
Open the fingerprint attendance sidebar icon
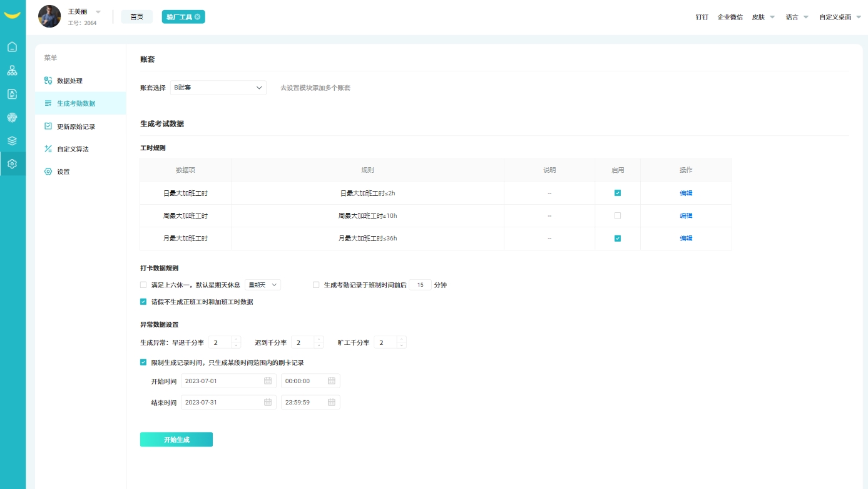(13, 117)
